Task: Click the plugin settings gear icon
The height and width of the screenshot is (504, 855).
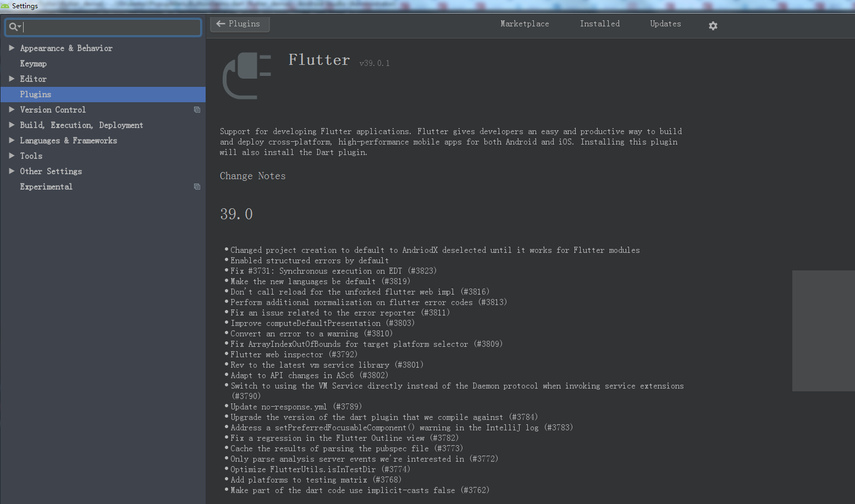Action: pyautogui.click(x=713, y=26)
